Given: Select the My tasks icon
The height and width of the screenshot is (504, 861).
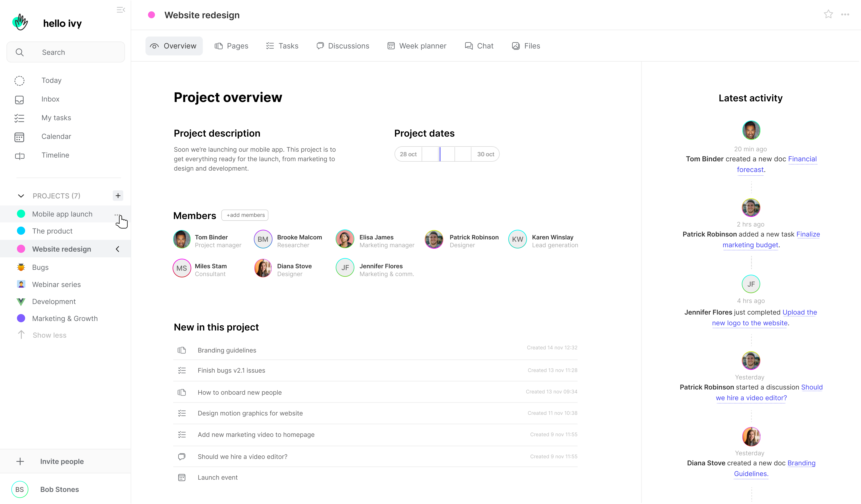Looking at the screenshot, I should click(x=20, y=118).
